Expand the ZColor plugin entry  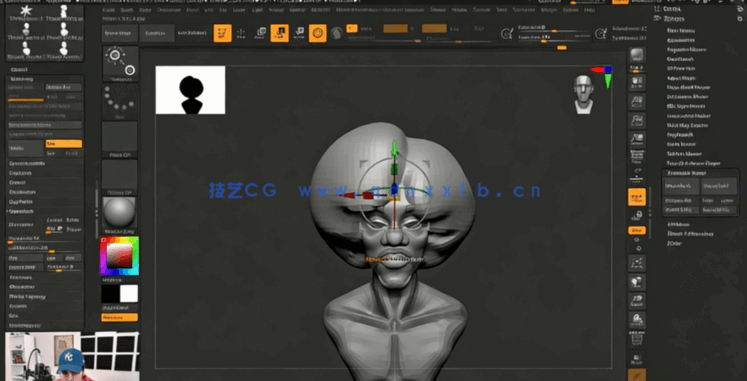675,243
